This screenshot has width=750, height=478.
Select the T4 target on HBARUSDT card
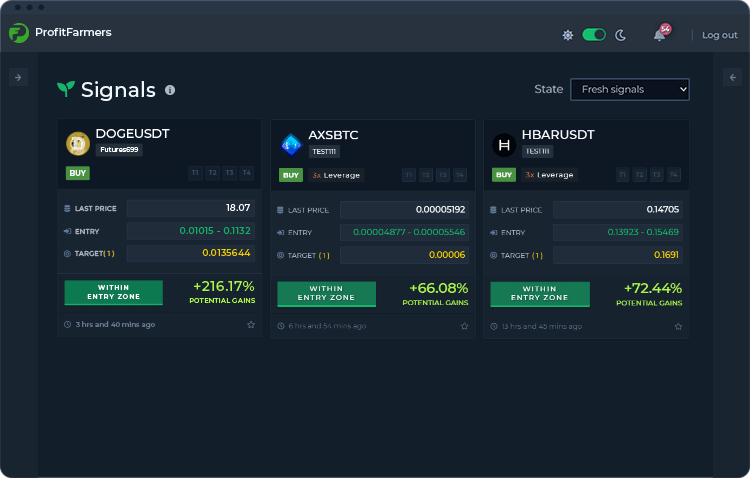[x=673, y=175]
